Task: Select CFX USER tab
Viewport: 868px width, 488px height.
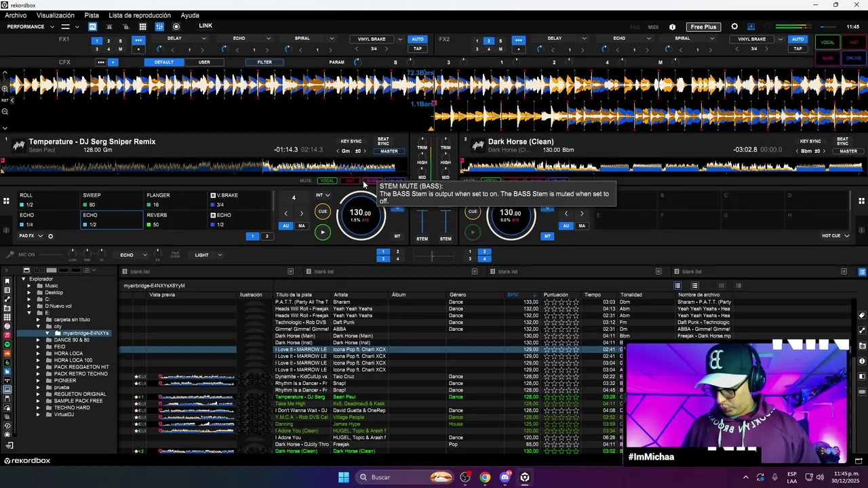Action: pos(204,62)
